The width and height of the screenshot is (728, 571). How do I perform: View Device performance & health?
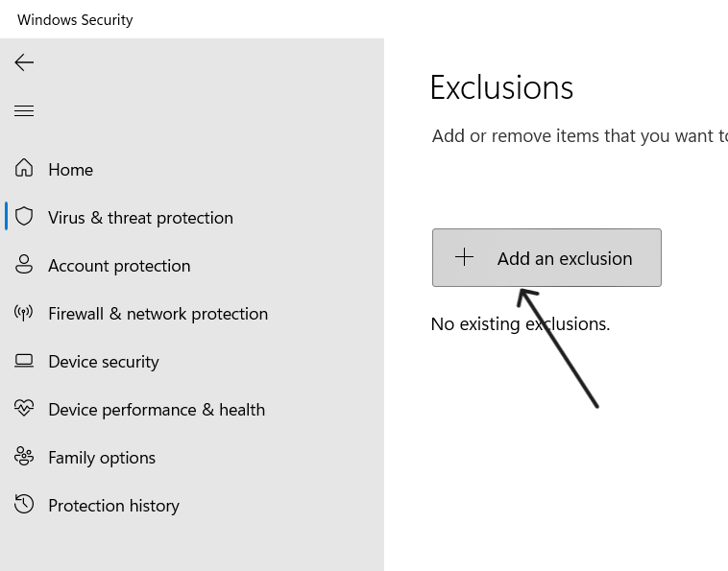tap(157, 410)
